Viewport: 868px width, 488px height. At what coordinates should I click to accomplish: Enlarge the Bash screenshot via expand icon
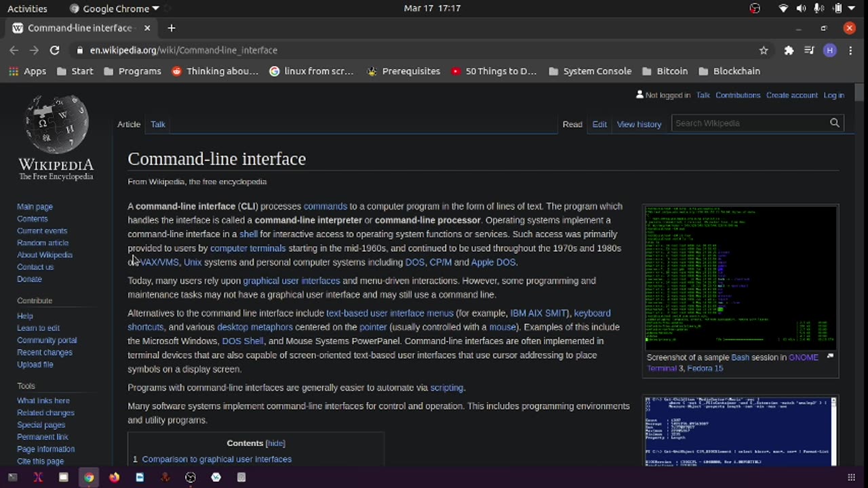[x=830, y=356]
